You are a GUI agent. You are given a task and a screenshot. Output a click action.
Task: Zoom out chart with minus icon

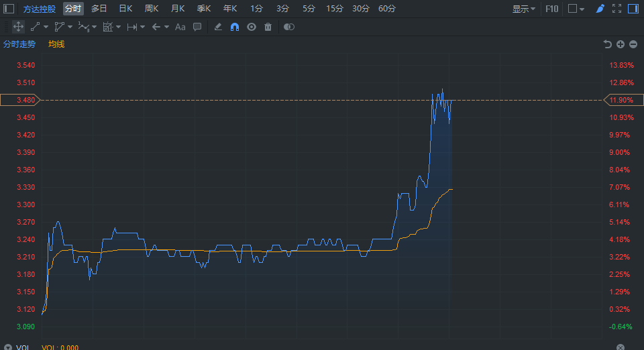633,44
